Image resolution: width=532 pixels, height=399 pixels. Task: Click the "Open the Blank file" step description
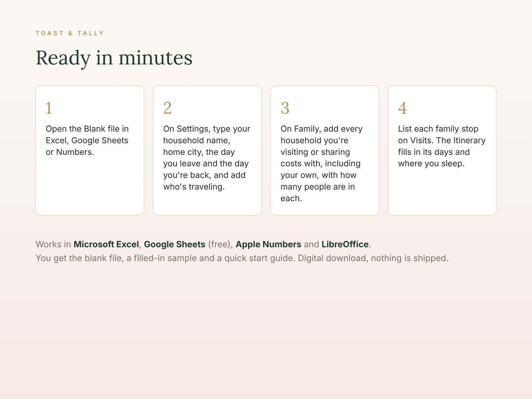[x=87, y=141]
